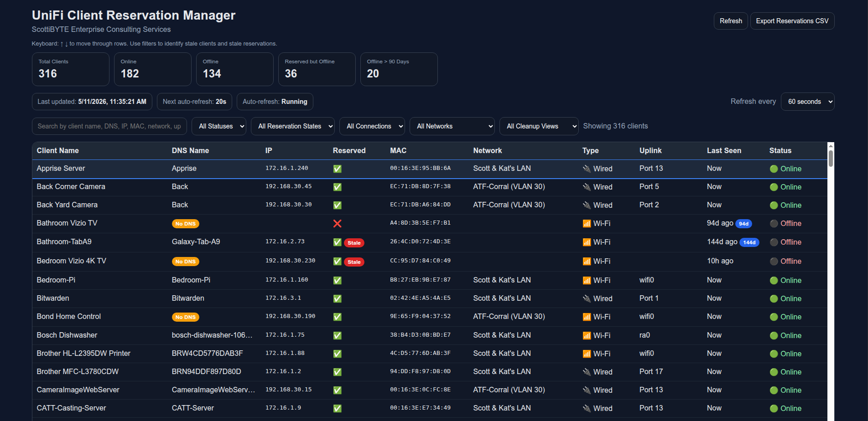The height and width of the screenshot is (421, 868).
Task: Click No DNS badge for Bathroom Vizio TV
Action: (x=185, y=224)
